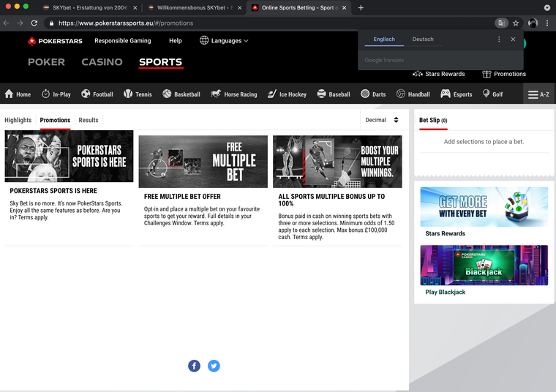This screenshot has height=392, width=556.
Task: Select Deutsch in translate popup
Action: pos(423,39)
